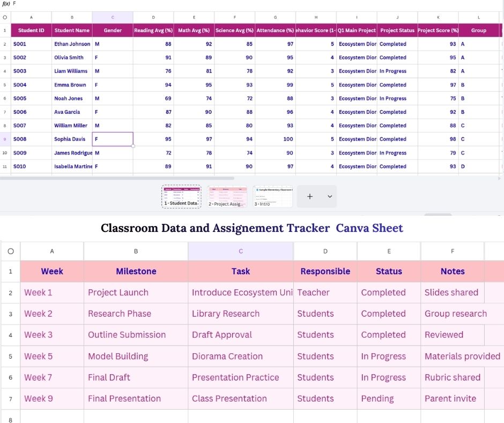504x423 pixels.
Task: Click the 'Diorama Creation' task cell
Action: pyautogui.click(x=241, y=356)
